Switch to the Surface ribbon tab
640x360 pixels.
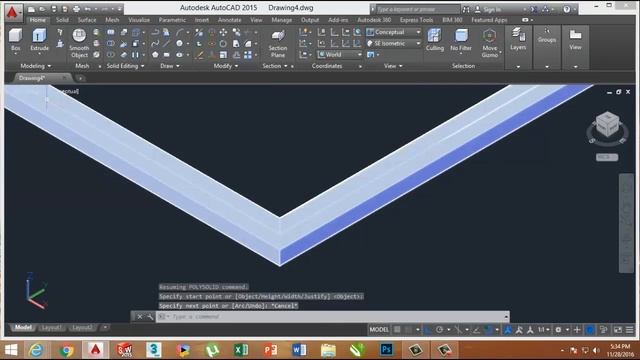[x=87, y=20]
